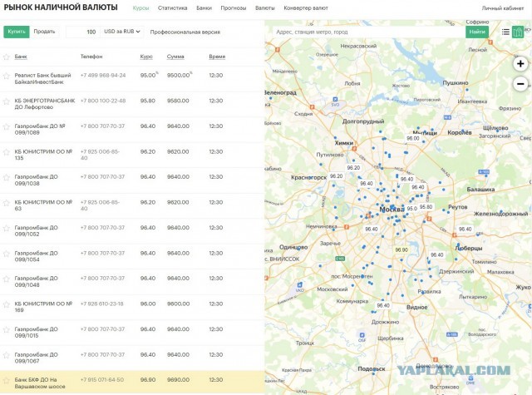
Task: Zoom in the map with plus button
Action: [x=520, y=64]
